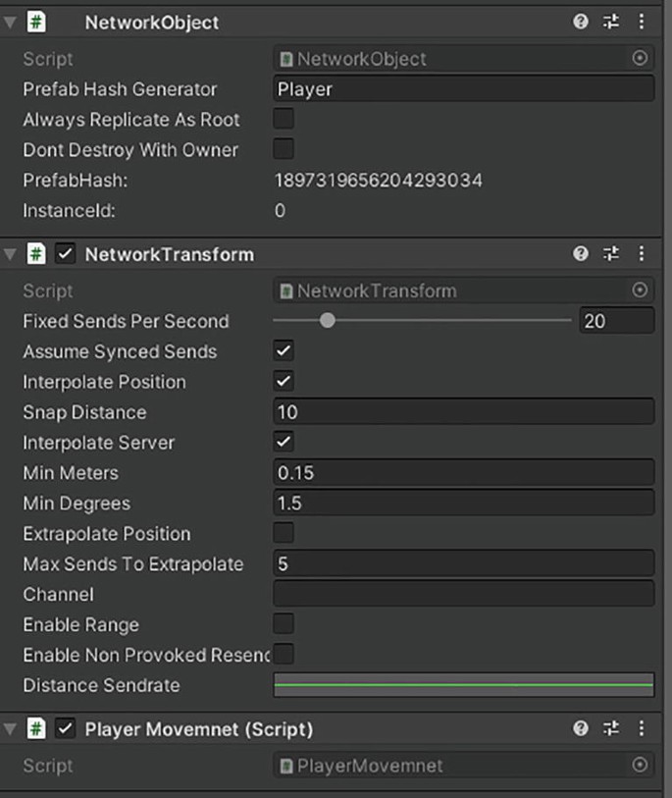Click Player Movemnet help icon

tap(581, 728)
